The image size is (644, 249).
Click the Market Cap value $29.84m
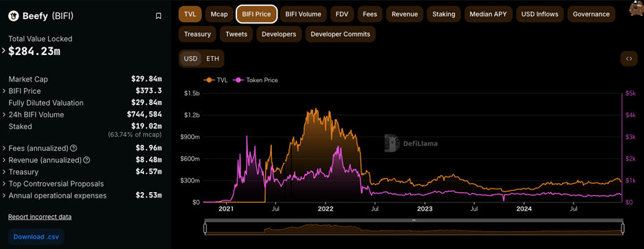(146, 79)
